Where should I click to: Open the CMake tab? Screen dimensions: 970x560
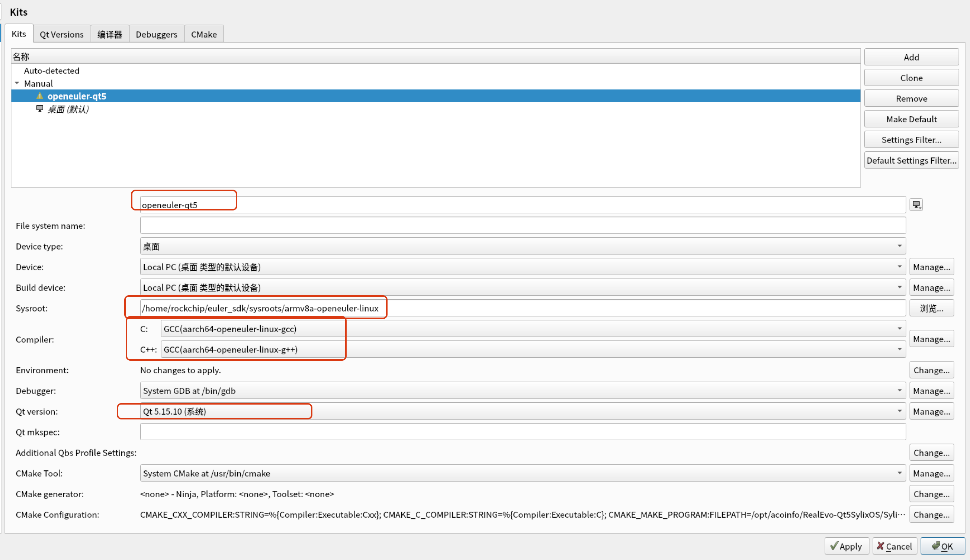click(x=204, y=34)
